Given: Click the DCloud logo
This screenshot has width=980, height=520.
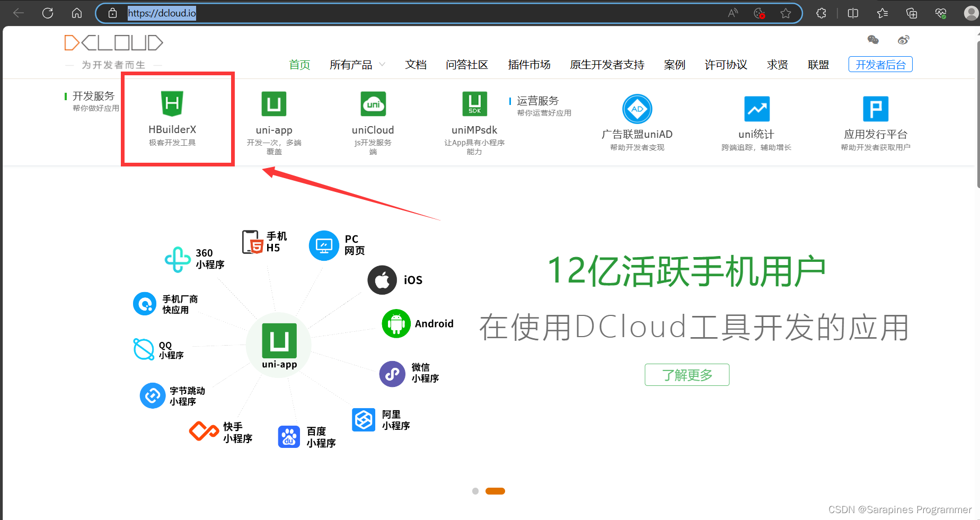Looking at the screenshot, I should [113, 43].
